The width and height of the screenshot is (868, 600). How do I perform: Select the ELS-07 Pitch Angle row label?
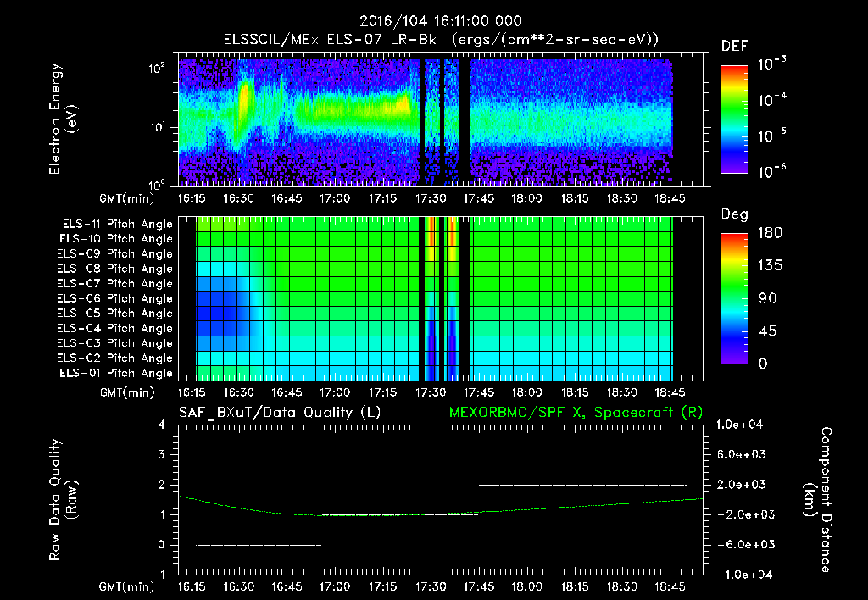pos(115,283)
